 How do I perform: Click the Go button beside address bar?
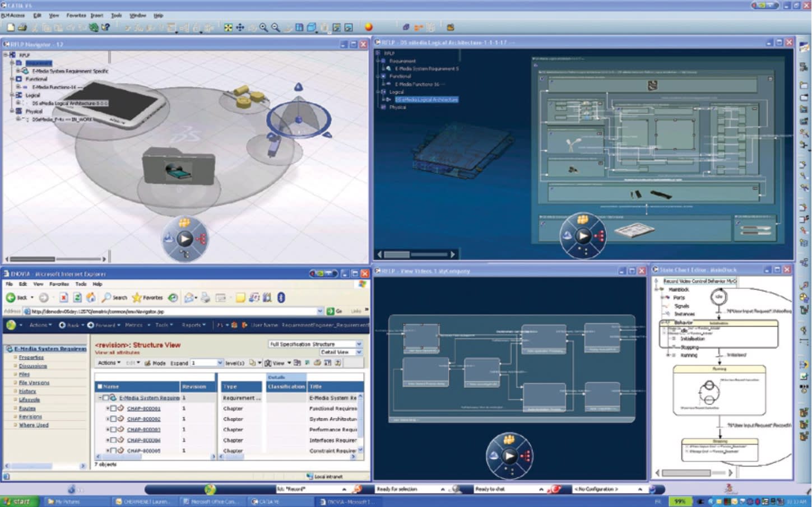(x=335, y=311)
